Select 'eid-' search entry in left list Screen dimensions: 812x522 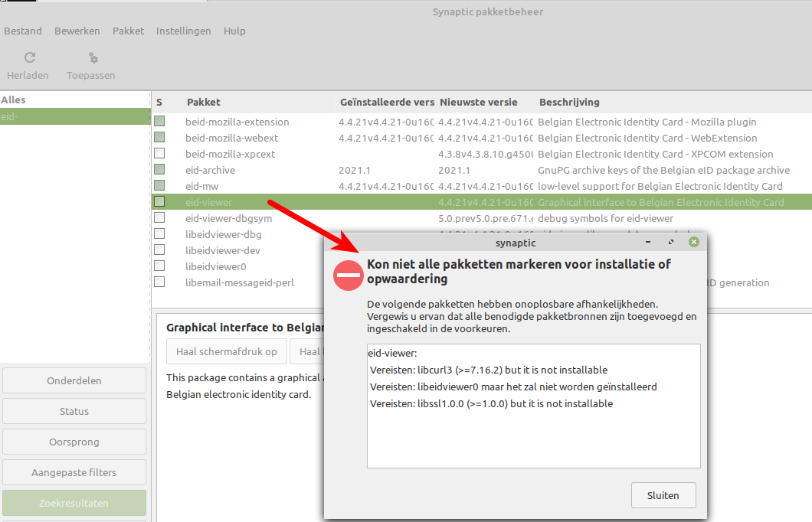click(x=75, y=116)
